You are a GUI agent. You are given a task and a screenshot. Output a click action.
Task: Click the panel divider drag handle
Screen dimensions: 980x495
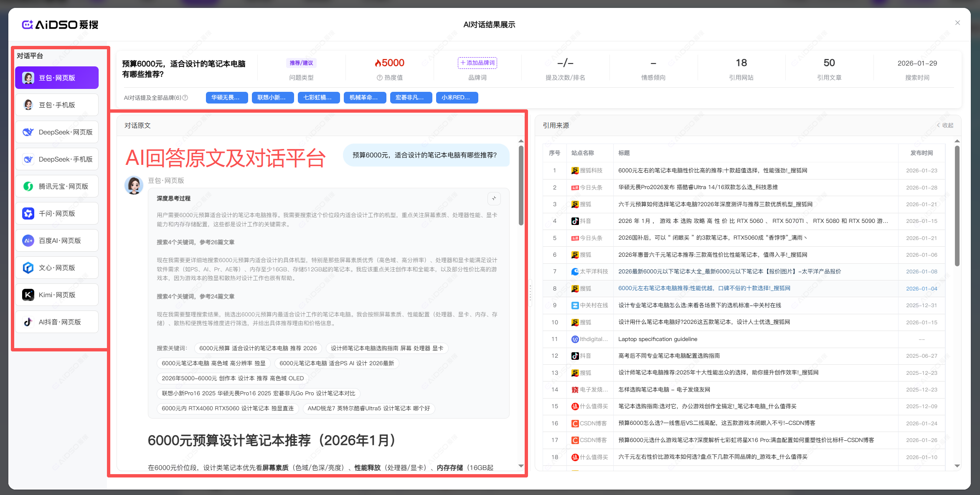tap(530, 292)
